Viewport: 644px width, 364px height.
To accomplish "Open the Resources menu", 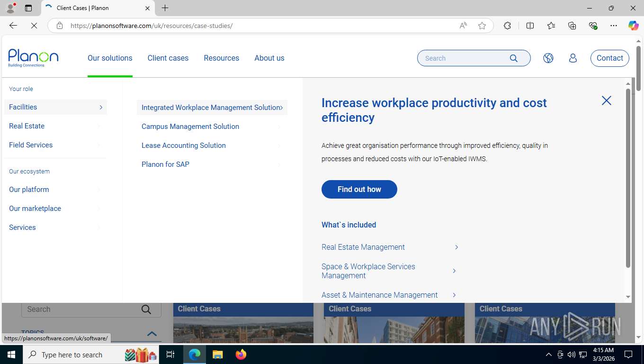I will (x=221, y=58).
